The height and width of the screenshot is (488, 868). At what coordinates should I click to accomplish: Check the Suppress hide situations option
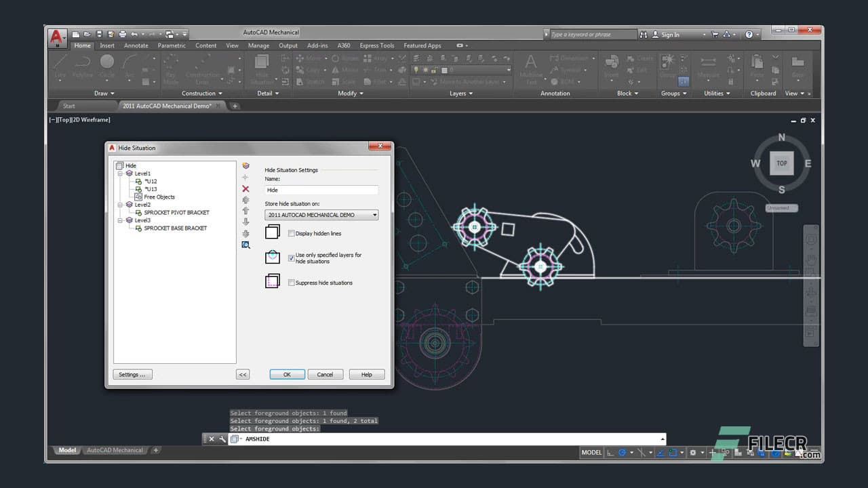[291, 283]
